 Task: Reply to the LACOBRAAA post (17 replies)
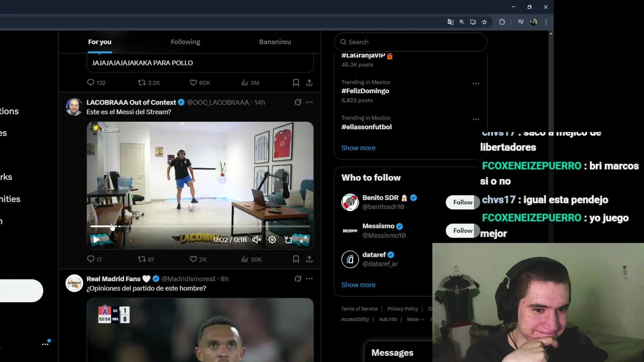94,259
